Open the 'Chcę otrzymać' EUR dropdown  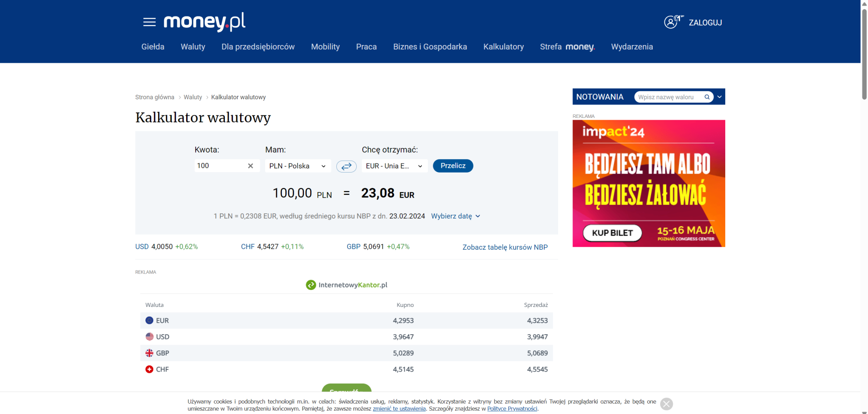[394, 166]
